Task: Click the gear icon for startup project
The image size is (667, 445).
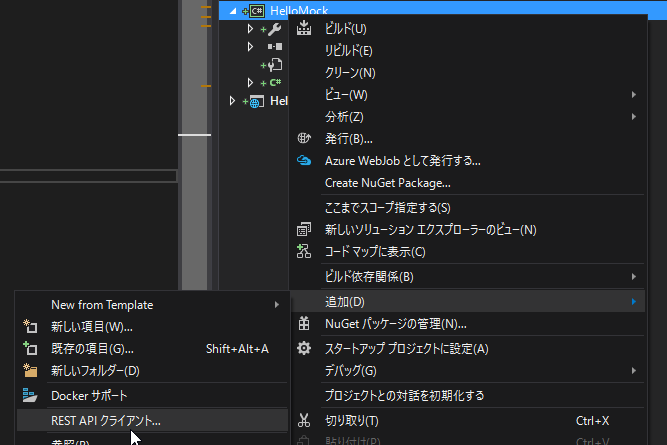Action: (x=304, y=348)
